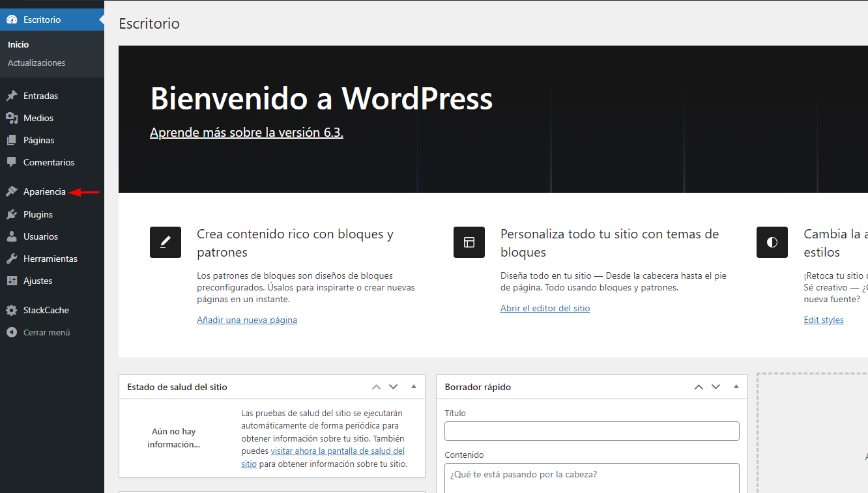Click the Ajustes sliders icon
The height and width of the screenshot is (493, 868).
click(12, 281)
